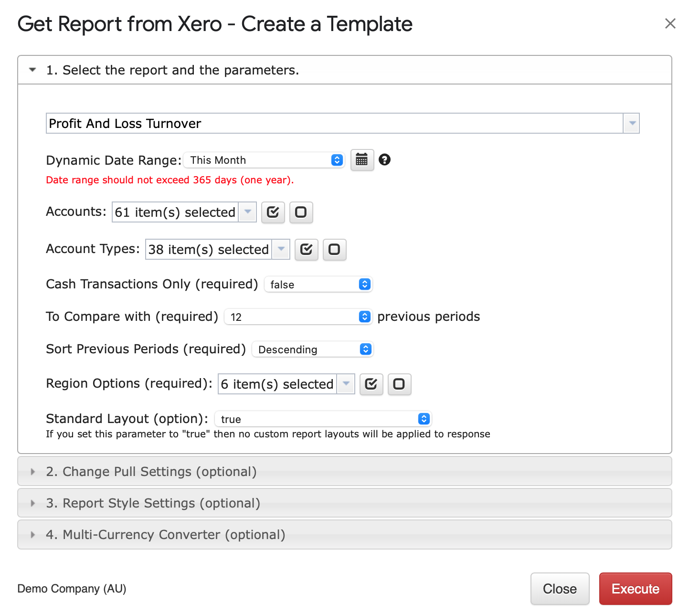Click the red Execute button

(636, 589)
